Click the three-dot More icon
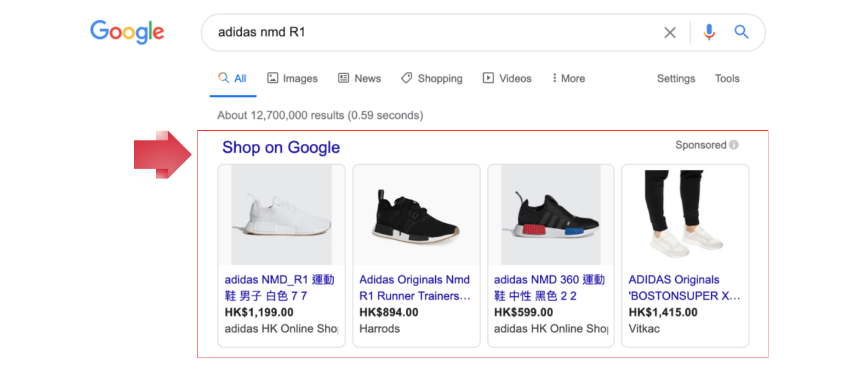868x371 pixels. [554, 78]
